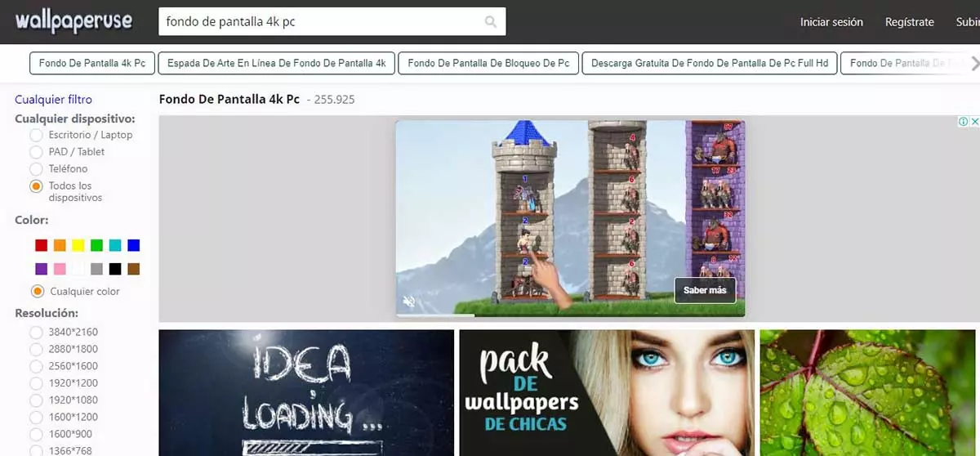Image resolution: width=980 pixels, height=456 pixels.
Task: Open the Idea Loading wallpaper thumbnail
Action: point(306,392)
